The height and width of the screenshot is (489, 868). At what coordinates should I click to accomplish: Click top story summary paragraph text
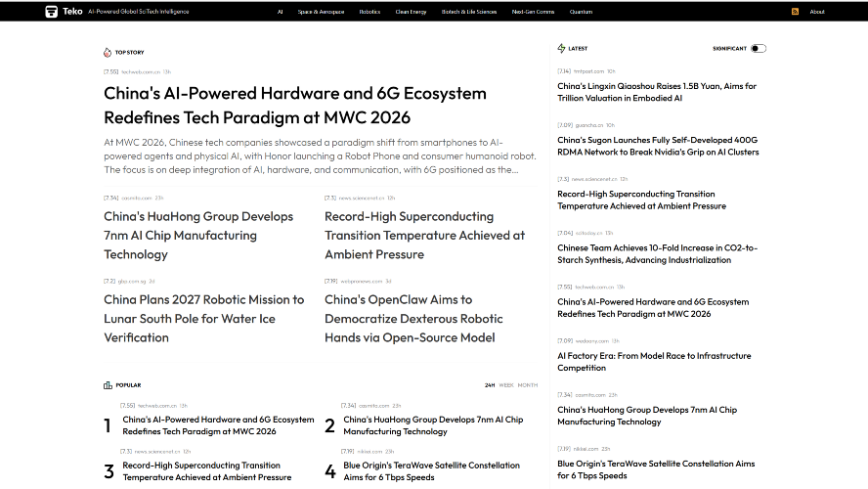[x=320, y=156]
